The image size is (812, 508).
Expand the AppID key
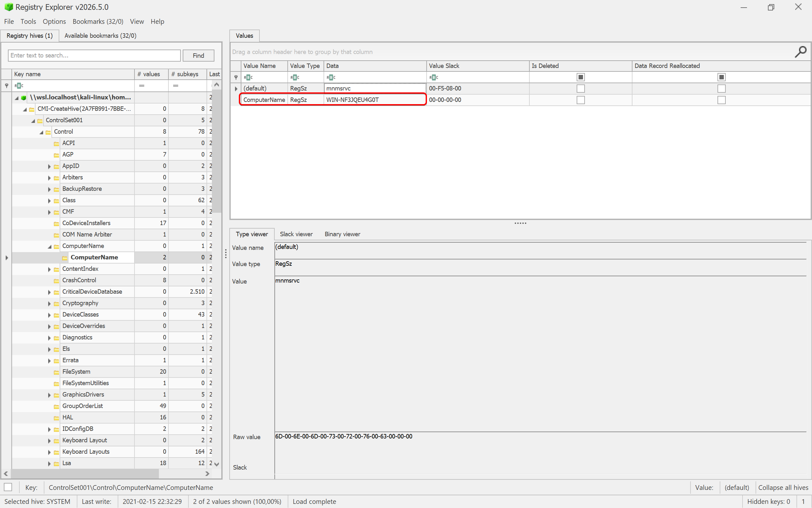tap(49, 166)
